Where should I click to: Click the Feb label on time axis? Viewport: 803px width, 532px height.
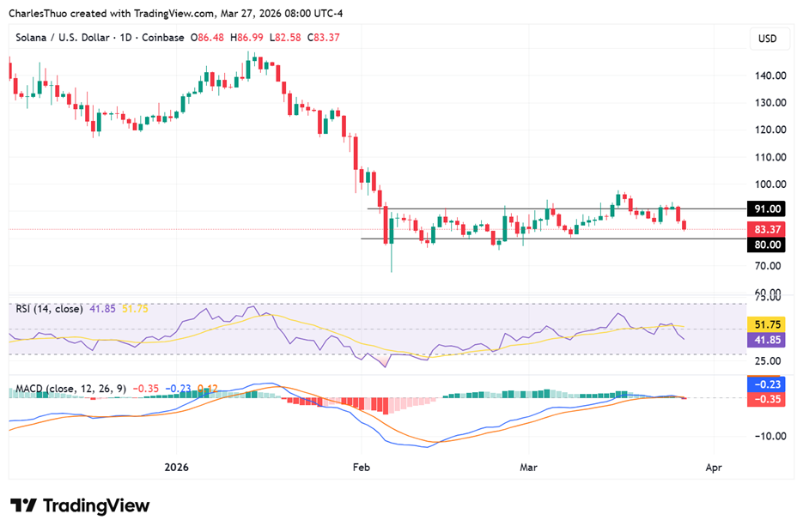tap(361, 468)
